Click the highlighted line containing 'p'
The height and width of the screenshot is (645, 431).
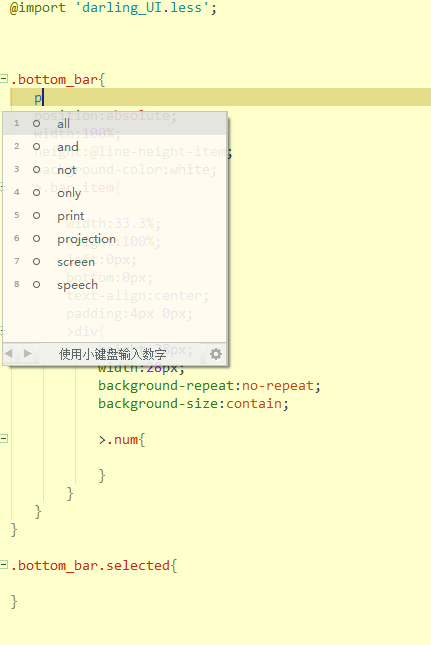220,97
